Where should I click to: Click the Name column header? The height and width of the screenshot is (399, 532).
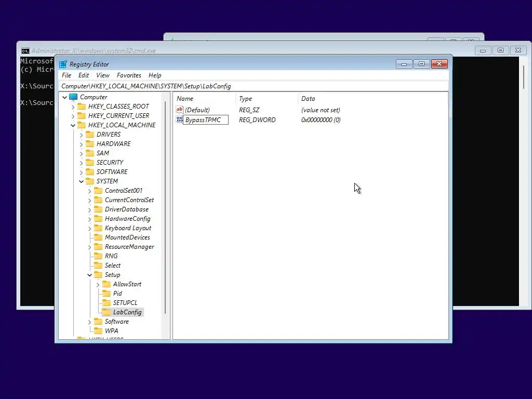(204, 99)
